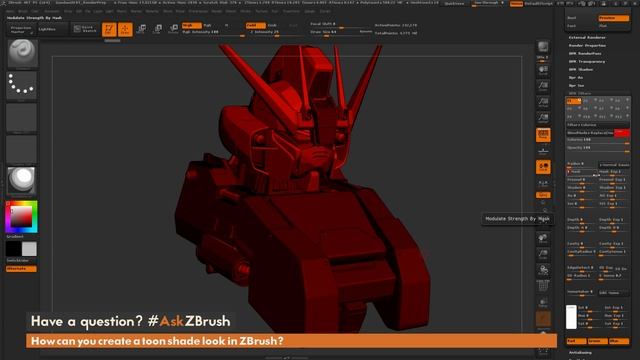Viewport: 640px width, 360px height.
Task: Click the Zoom canvas icon
Action: tap(543, 86)
